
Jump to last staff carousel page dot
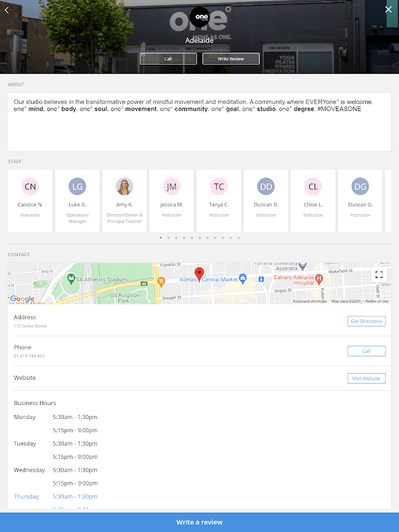[x=239, y=238]
